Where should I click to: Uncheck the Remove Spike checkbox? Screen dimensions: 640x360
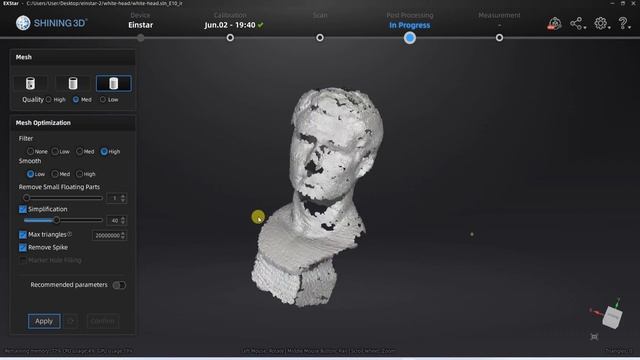[x=23, y=248]
